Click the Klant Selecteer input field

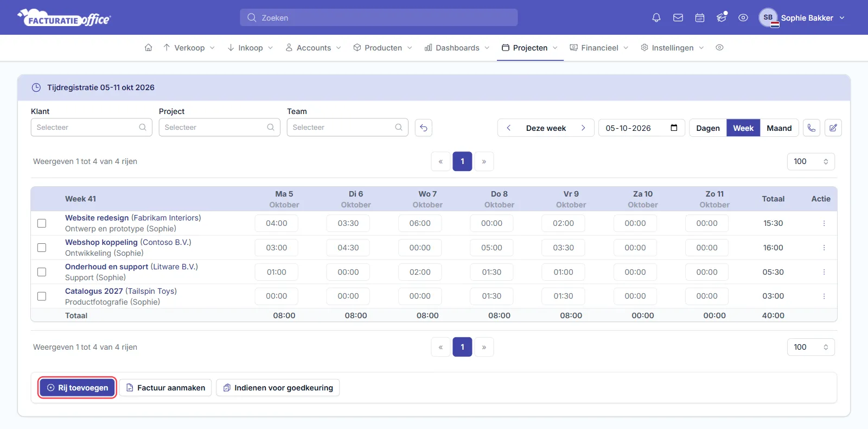[91, 128]
